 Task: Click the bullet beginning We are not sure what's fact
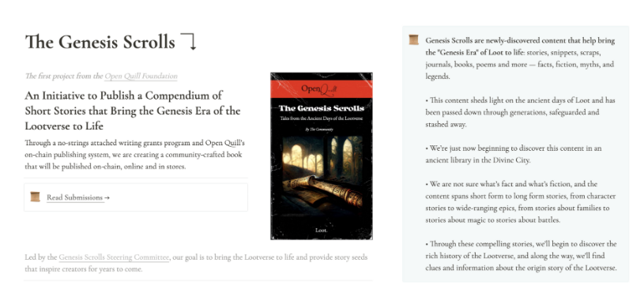[521, 201]
